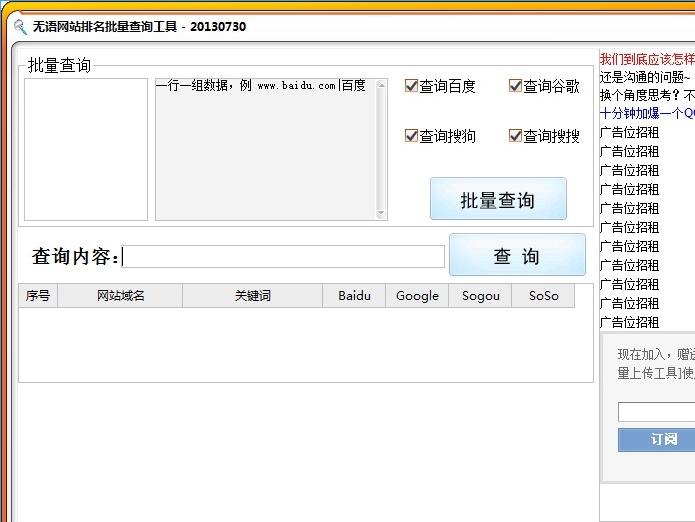
Task: Toggle the 查询百度 checkbox
Action: (411, 86)
